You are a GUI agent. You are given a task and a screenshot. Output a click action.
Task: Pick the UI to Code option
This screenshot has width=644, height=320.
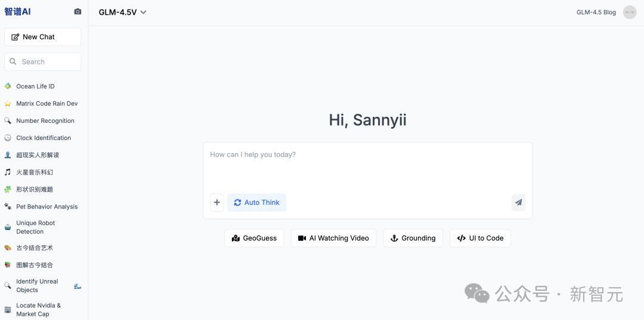pyautogui.click(x=480, y=238)
